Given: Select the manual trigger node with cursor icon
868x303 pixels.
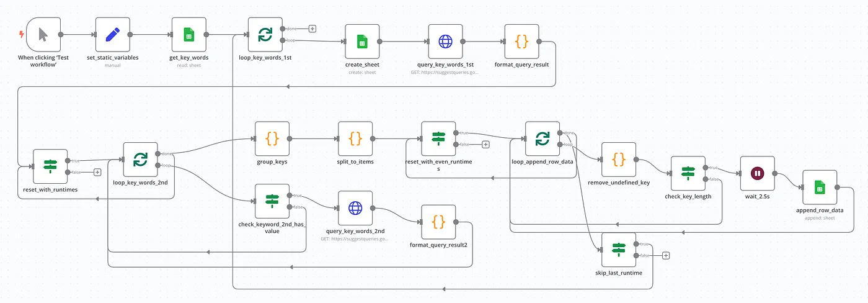Looking at the screenshot, I should [43, 34].
